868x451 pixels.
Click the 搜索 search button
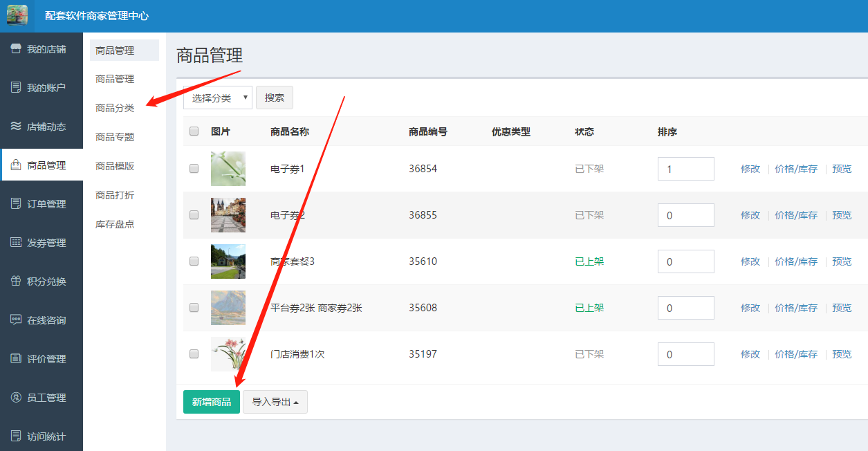pos(275,98)
